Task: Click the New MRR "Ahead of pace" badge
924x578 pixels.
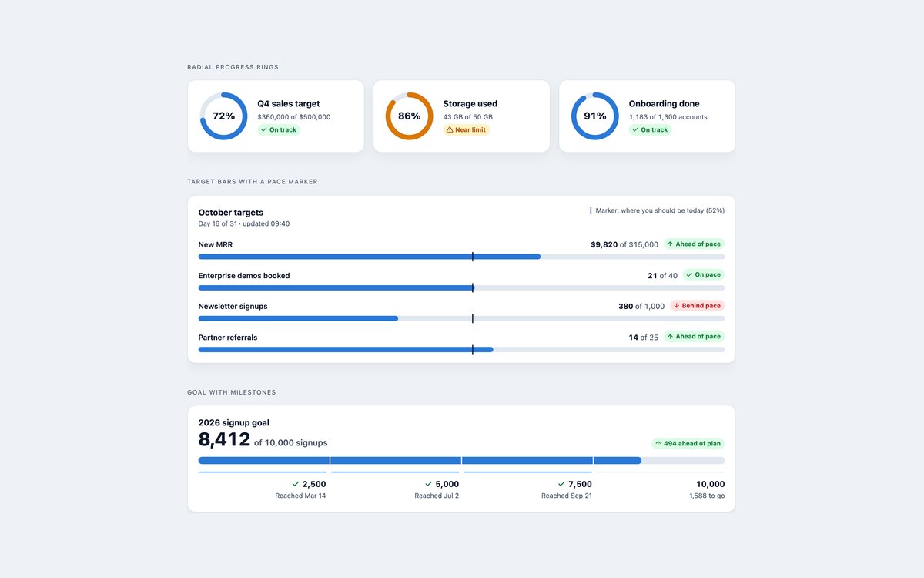Action: click(x=694, y=244)
